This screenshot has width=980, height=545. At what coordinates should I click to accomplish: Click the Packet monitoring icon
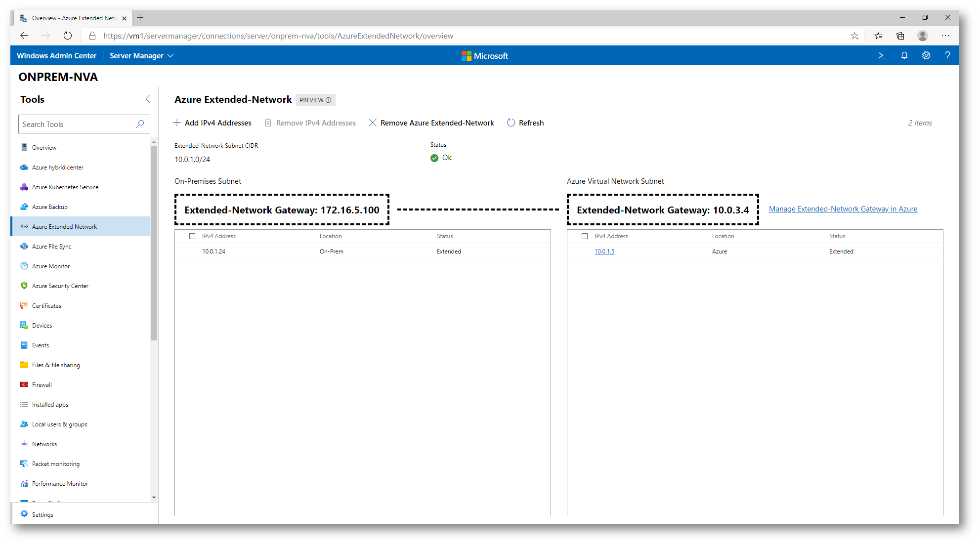pyautogui.click(x=24, y=463)
